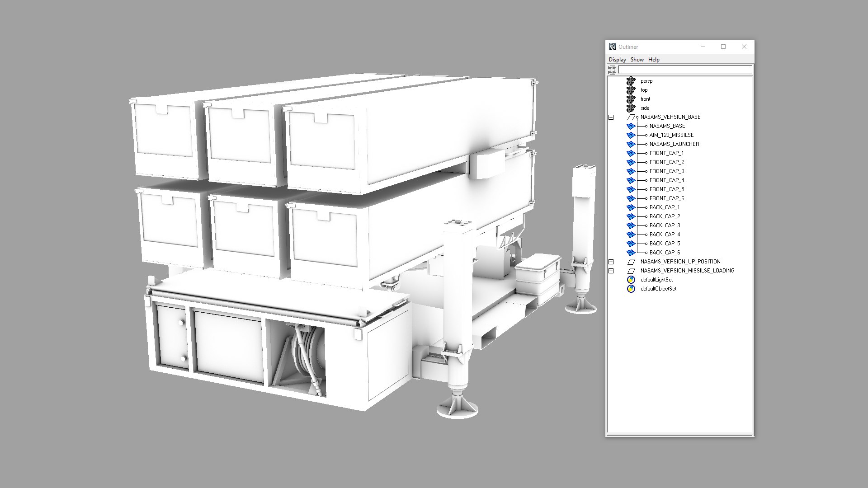
Task: Open the Display menu
Action: 617,60
